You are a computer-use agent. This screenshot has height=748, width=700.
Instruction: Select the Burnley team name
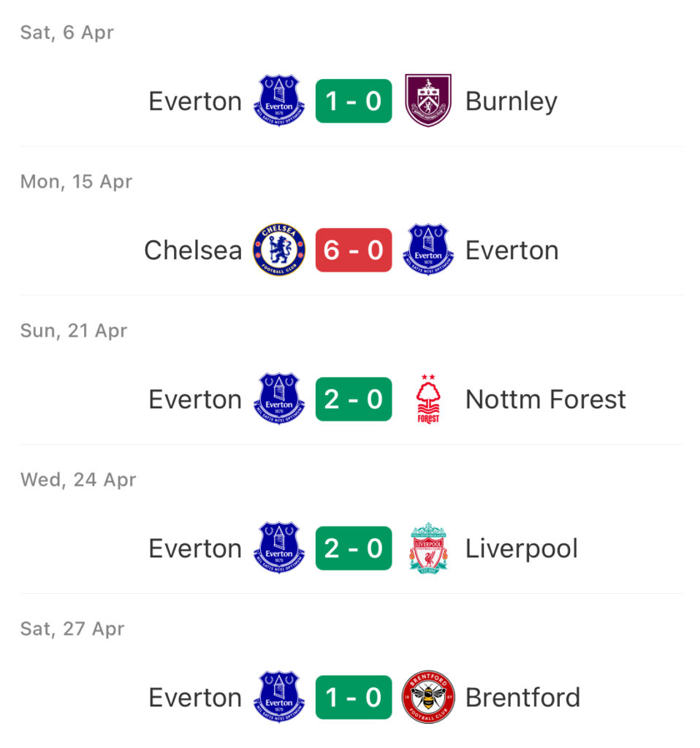(x=511, y=102)
